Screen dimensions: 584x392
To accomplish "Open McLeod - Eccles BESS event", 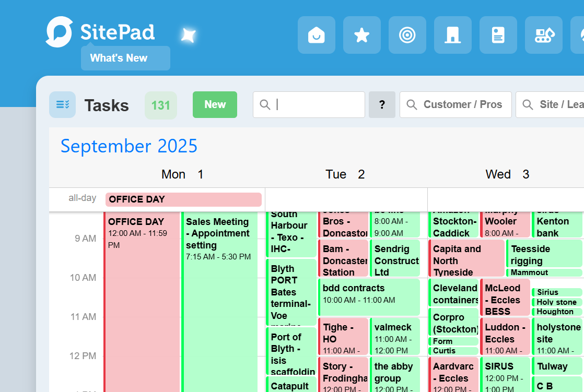I will click(x=506, y=298).
